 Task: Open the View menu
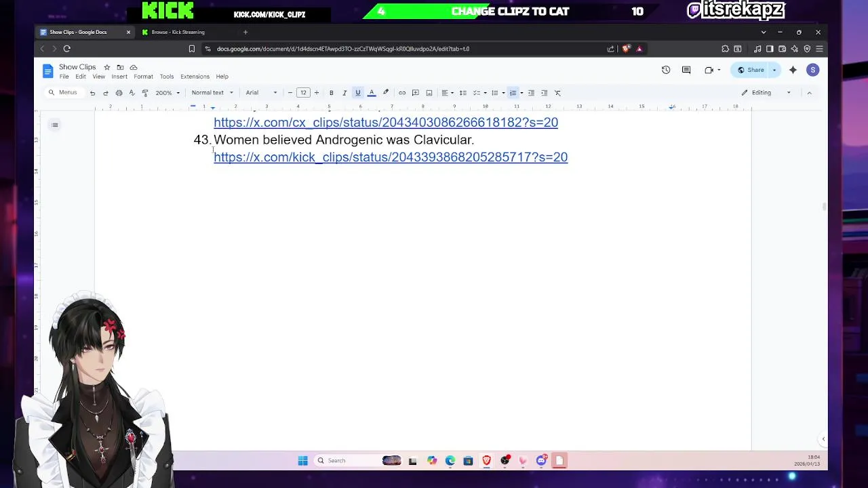coord(98,77)
